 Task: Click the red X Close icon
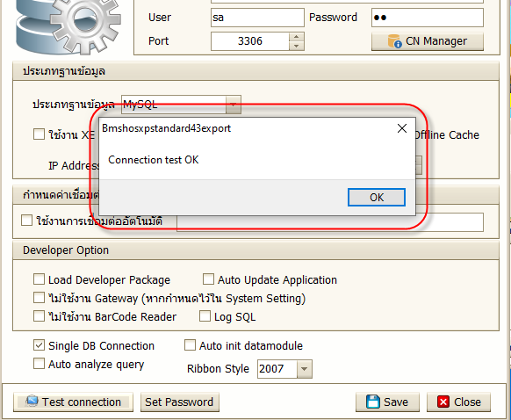tap(443, 402)
